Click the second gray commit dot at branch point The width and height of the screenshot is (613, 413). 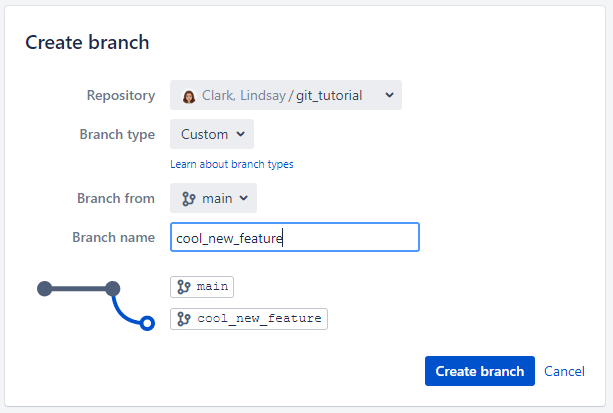[113, 289]
